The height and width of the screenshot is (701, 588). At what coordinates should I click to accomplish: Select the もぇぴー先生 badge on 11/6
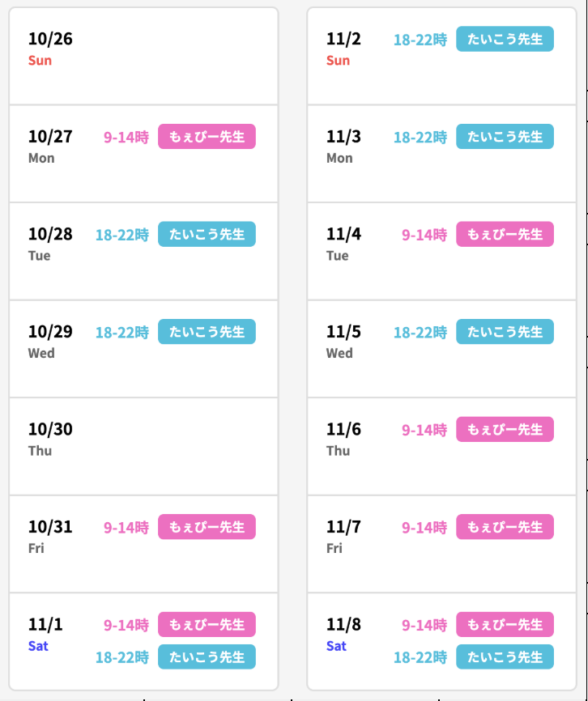(505, 430)
